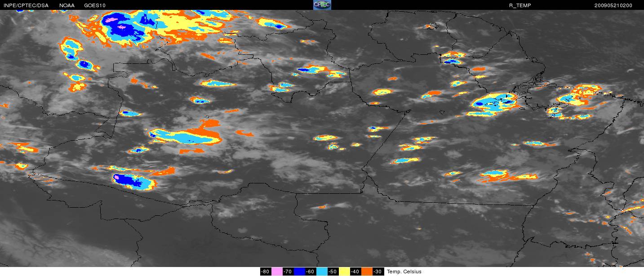Click the -60 legend value

pos(311,272)
